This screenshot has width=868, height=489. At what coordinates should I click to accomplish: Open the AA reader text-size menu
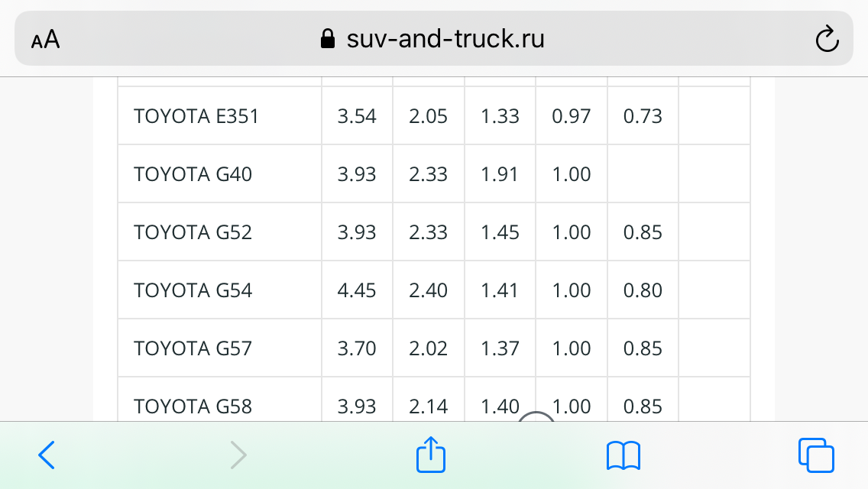[45, 39]
